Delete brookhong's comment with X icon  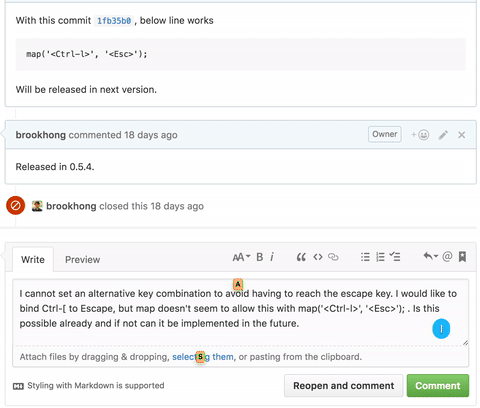pyautogui.click(x=462, y=135)
